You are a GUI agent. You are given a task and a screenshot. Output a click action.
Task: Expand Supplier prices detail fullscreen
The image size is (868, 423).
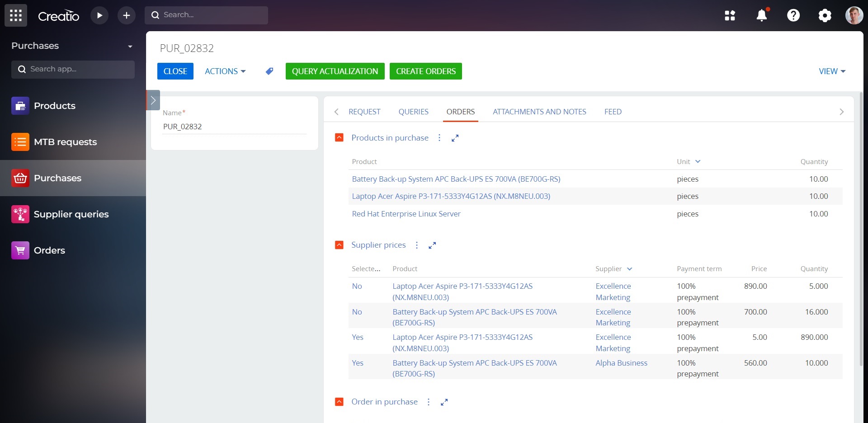(x=432, y=245)
